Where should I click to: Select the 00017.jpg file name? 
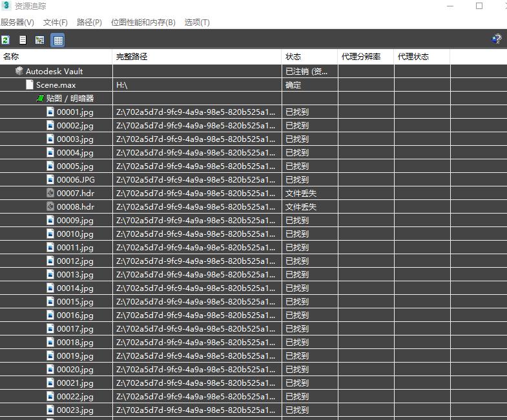click(x=75, y=329)
